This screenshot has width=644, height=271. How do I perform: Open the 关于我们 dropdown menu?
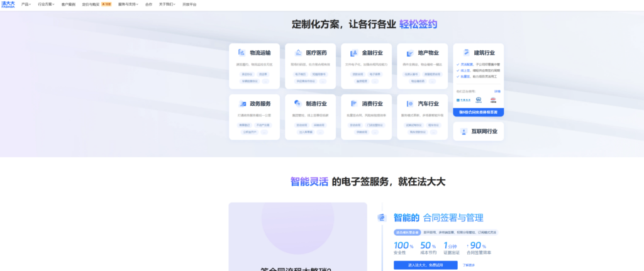click(167, 4)
